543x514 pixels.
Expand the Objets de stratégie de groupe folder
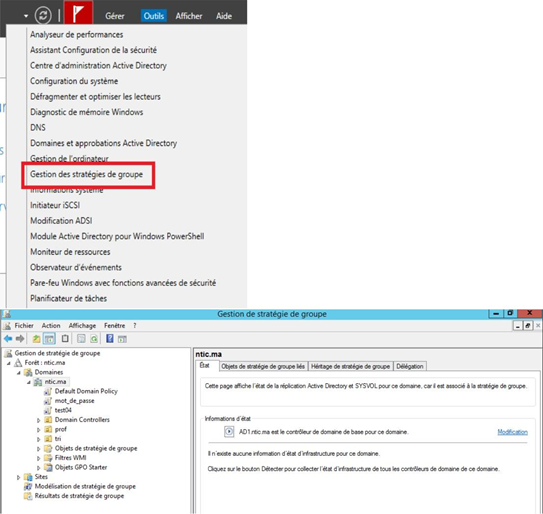tap(39, 449)
